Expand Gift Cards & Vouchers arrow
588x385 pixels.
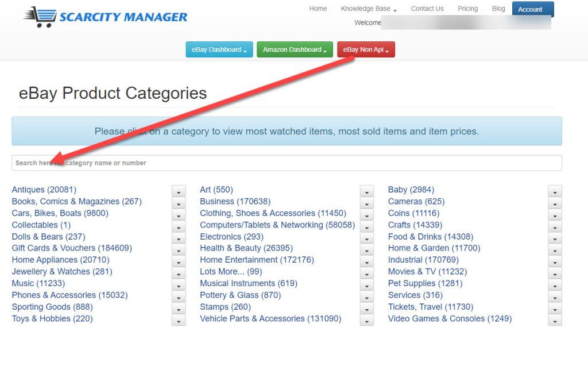click(x=179, y=251)
